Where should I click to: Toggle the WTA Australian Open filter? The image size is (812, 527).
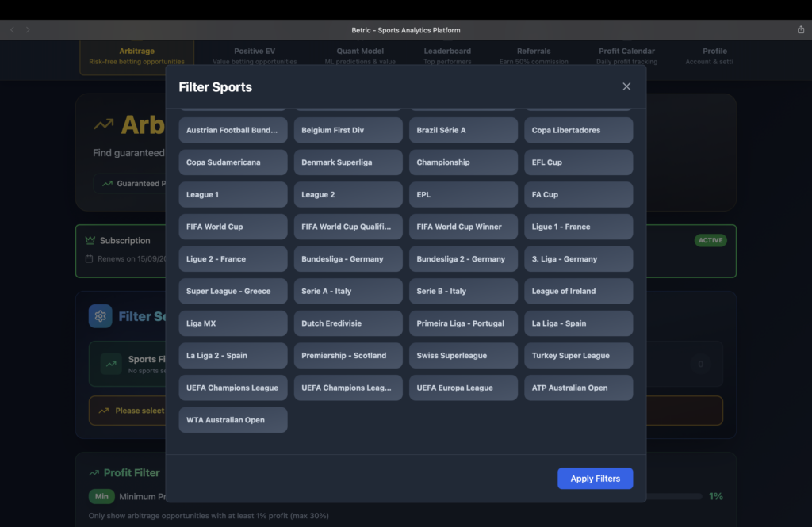tap(232, 420)
